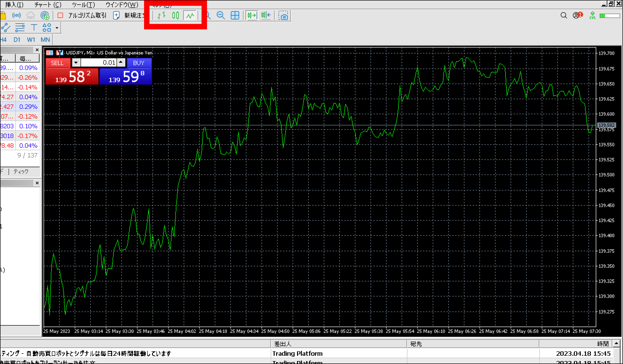Click the tile windows grid icon
623x364 pixels.
[235, 16]
